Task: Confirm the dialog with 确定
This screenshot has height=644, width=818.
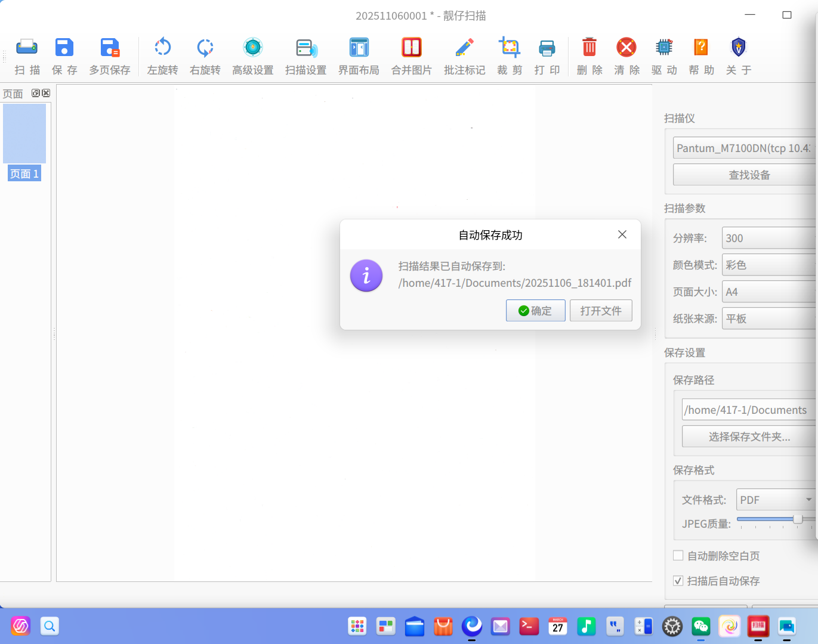Action: tap(536, 311)
